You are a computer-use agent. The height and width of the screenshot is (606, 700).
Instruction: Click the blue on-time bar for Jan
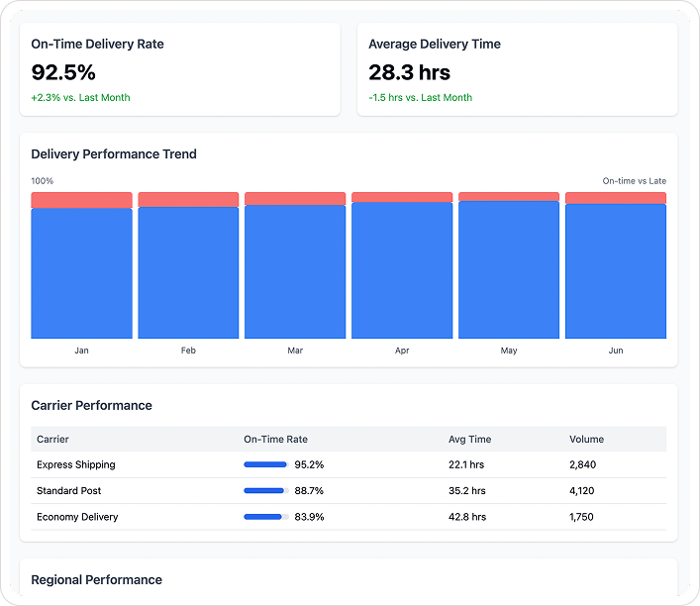pos(82,273)
